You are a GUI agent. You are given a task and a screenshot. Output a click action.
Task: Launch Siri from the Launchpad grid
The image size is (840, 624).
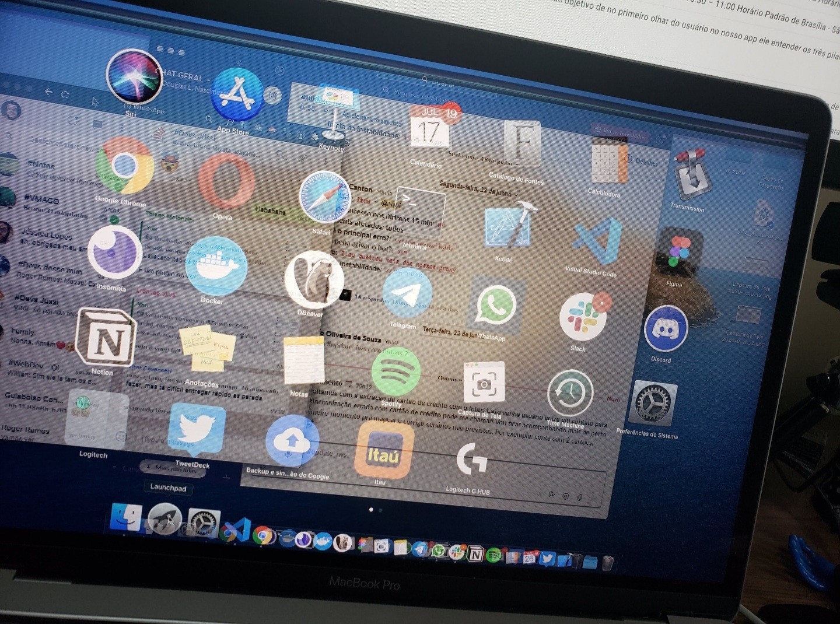[134, 76]
